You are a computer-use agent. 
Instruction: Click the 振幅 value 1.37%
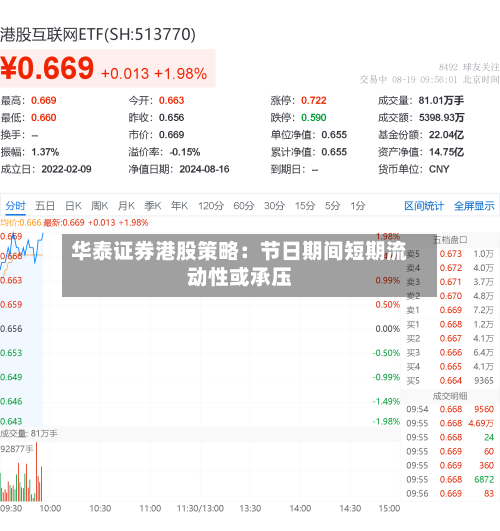(45, 152)
